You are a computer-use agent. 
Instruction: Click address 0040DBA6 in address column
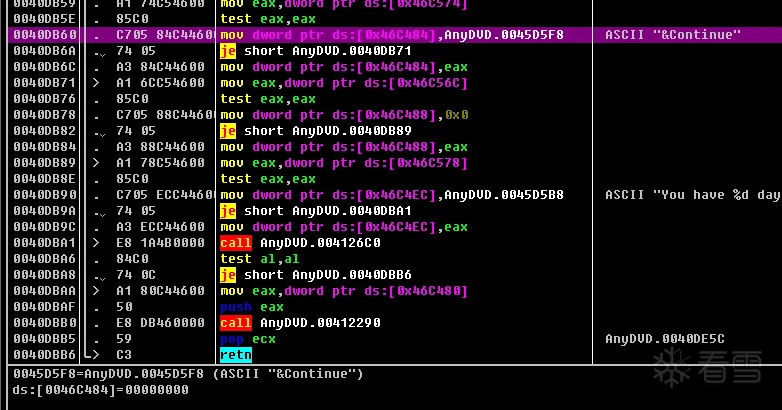(45, 258)
